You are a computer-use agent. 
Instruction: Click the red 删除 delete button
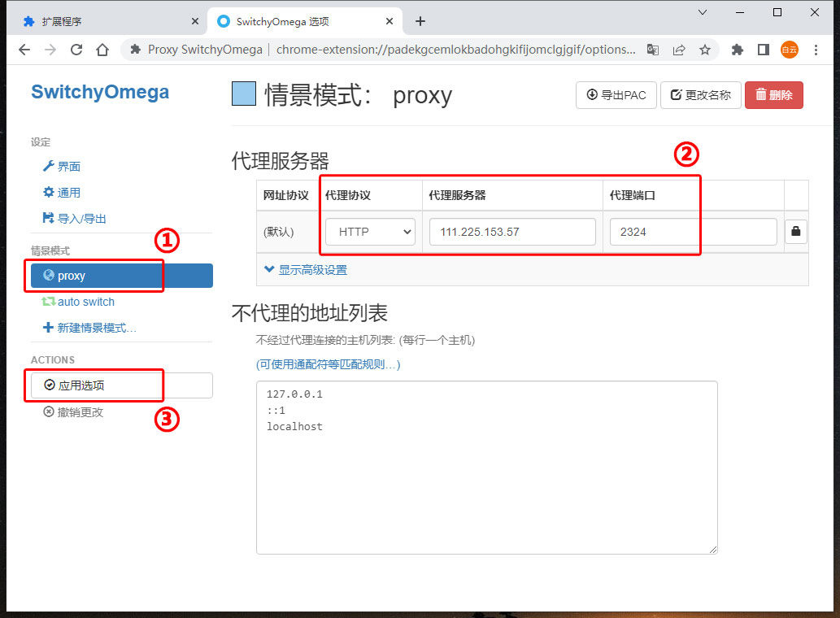coord(774,95)
